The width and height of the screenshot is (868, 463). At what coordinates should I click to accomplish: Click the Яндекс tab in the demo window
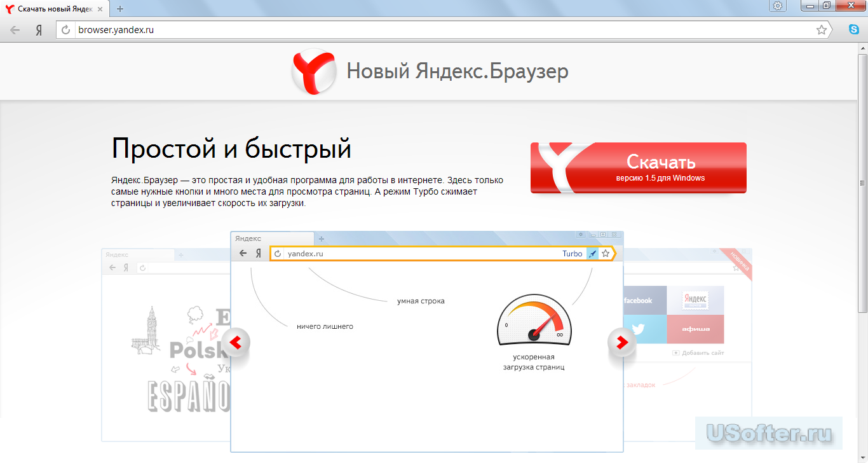pos(272,238)
